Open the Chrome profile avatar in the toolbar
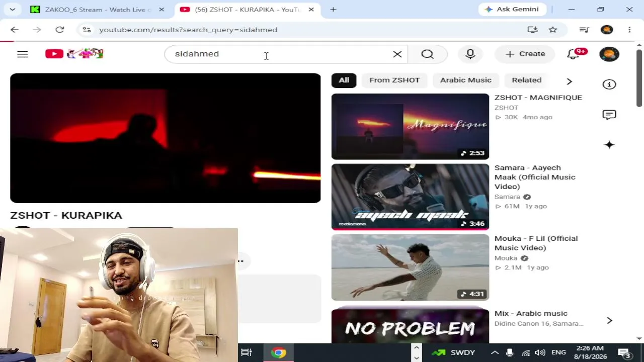This screenshot has width=644, height=362. click(x=607, y=30)
